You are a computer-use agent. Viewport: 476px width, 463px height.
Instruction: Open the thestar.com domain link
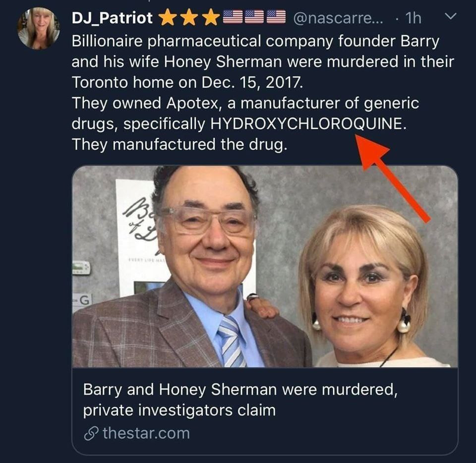146,433
